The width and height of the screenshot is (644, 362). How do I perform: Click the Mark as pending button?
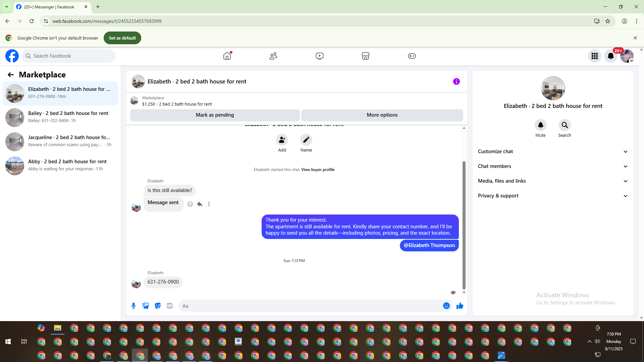click(x=215, y=115)
